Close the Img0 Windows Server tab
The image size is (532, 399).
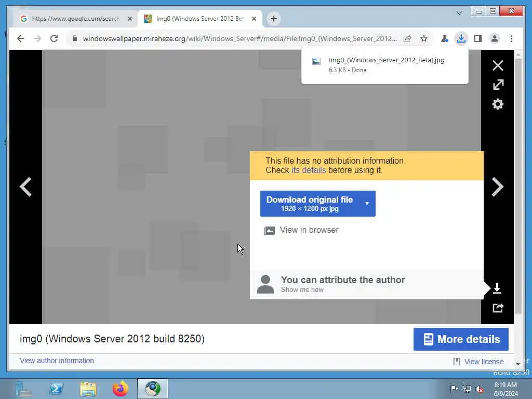[x=254, y=19]
